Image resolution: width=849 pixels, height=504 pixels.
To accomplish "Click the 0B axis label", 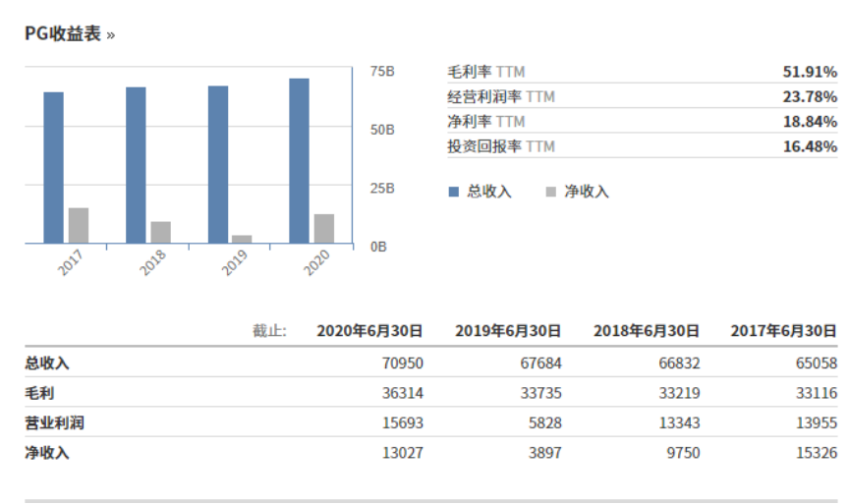I will click(378, 247).
